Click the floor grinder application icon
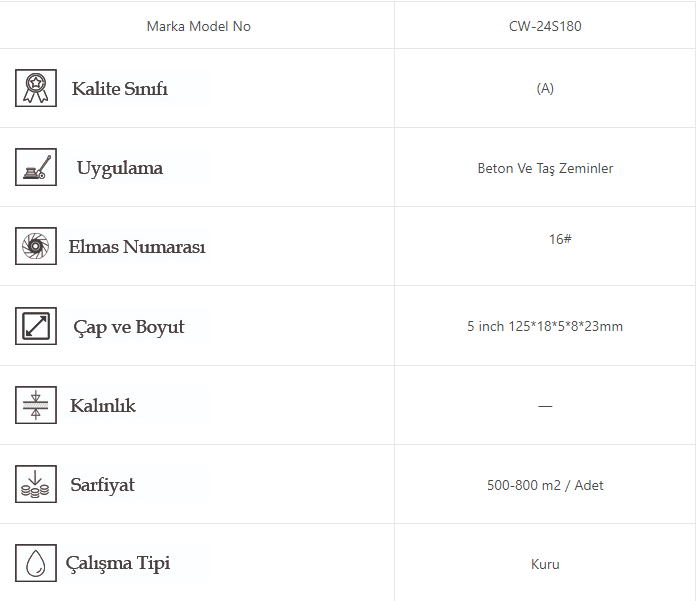Screen dimensions: 698x601 (36, 167)
